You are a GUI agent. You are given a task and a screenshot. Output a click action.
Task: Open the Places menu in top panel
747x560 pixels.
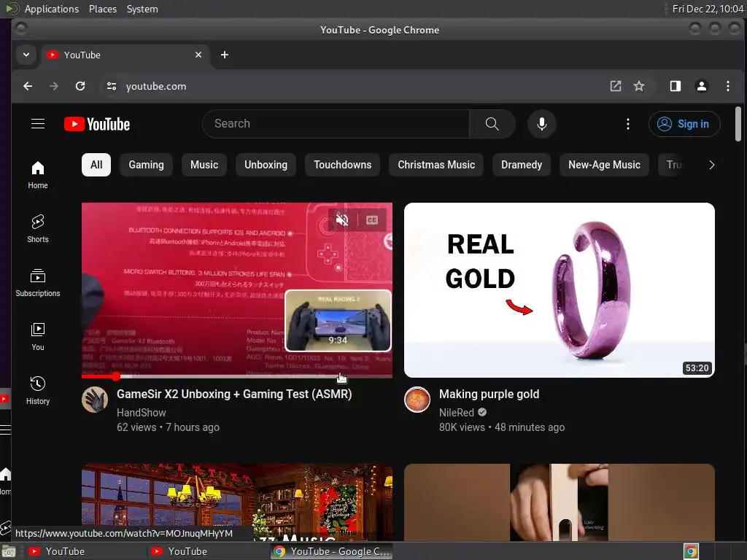pos(103,9)
